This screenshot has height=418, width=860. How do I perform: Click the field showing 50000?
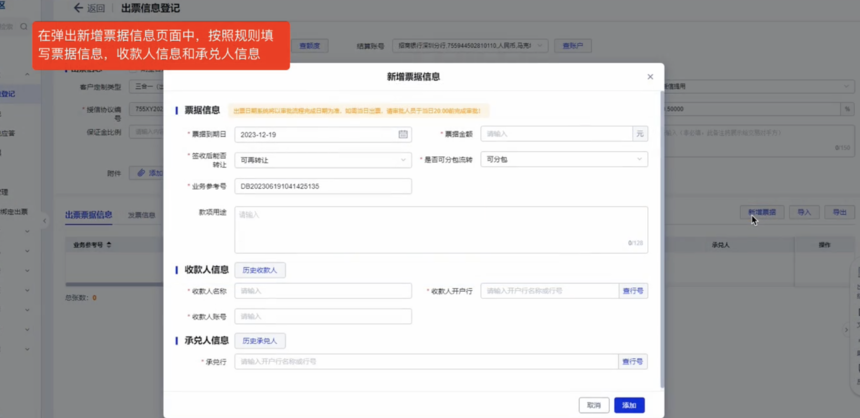751,109
